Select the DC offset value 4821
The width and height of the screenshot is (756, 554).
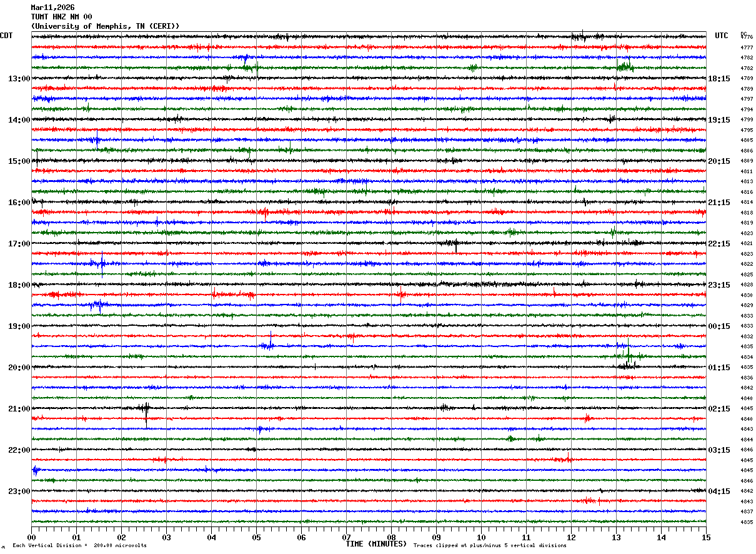click(x=747, y=243)
